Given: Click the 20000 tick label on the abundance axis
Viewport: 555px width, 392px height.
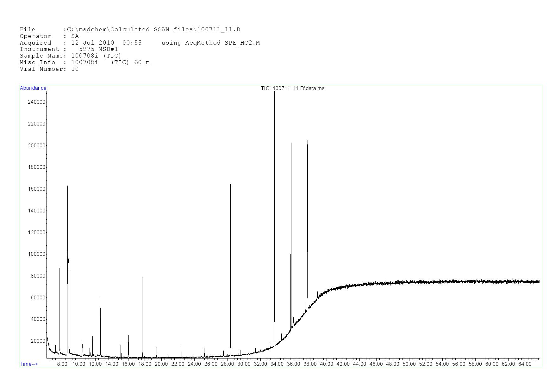Looking at the screenshot, I should point(38,341).
